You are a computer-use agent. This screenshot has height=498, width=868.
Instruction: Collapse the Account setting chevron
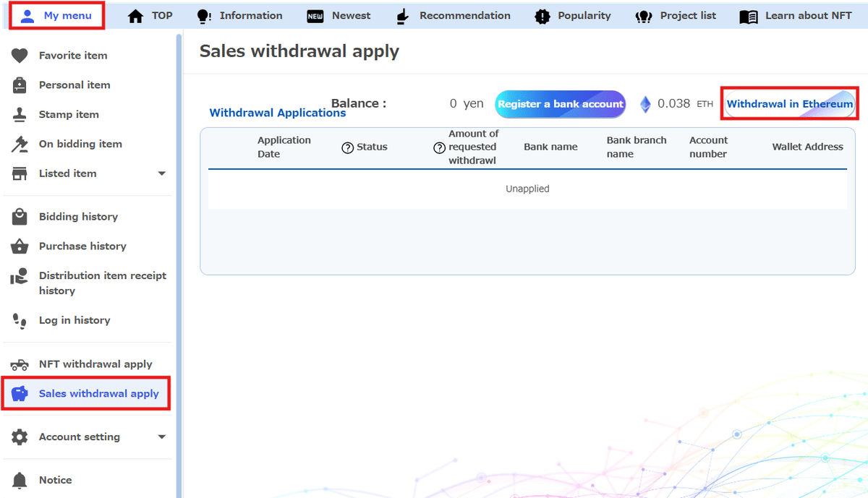(162, 437)
